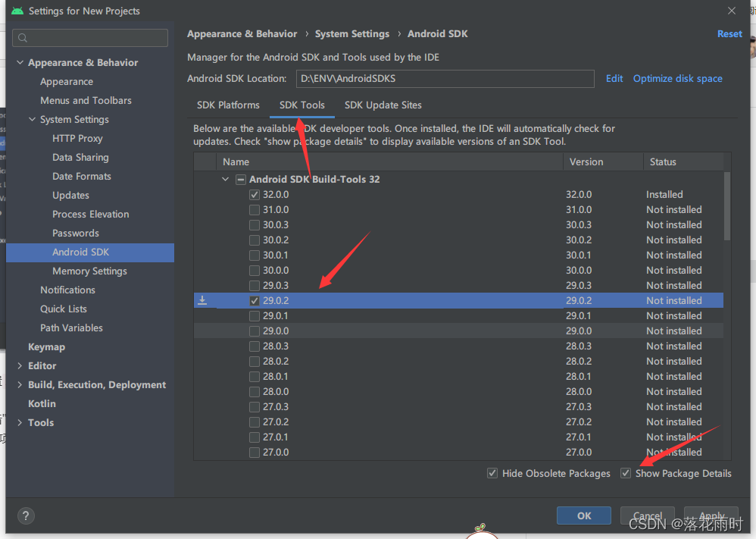Click the help question mark icon

click(x=26, y=515)
